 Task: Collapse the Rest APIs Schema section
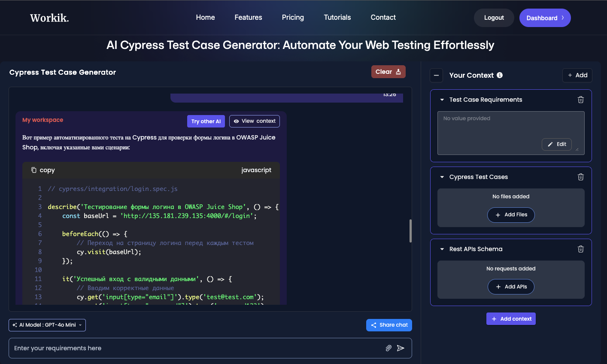(442, 249)
